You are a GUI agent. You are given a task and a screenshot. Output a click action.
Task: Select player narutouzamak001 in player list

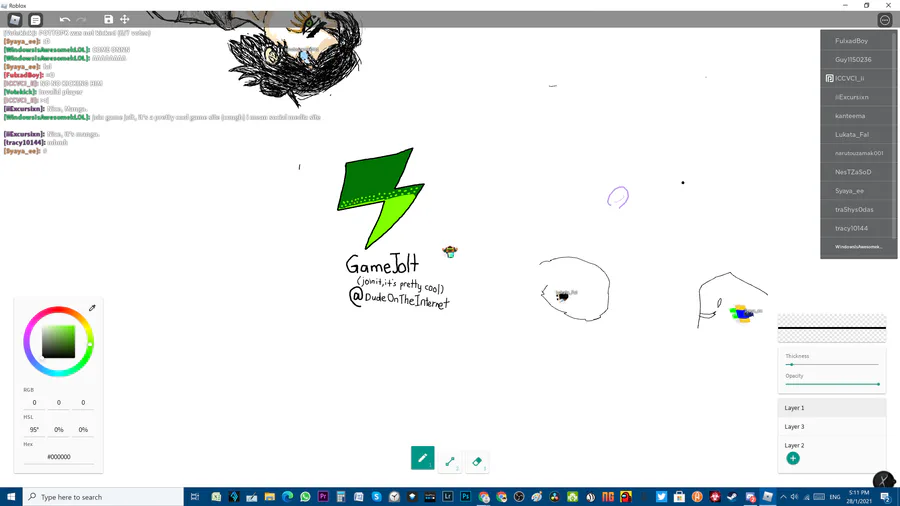[858, 153]
